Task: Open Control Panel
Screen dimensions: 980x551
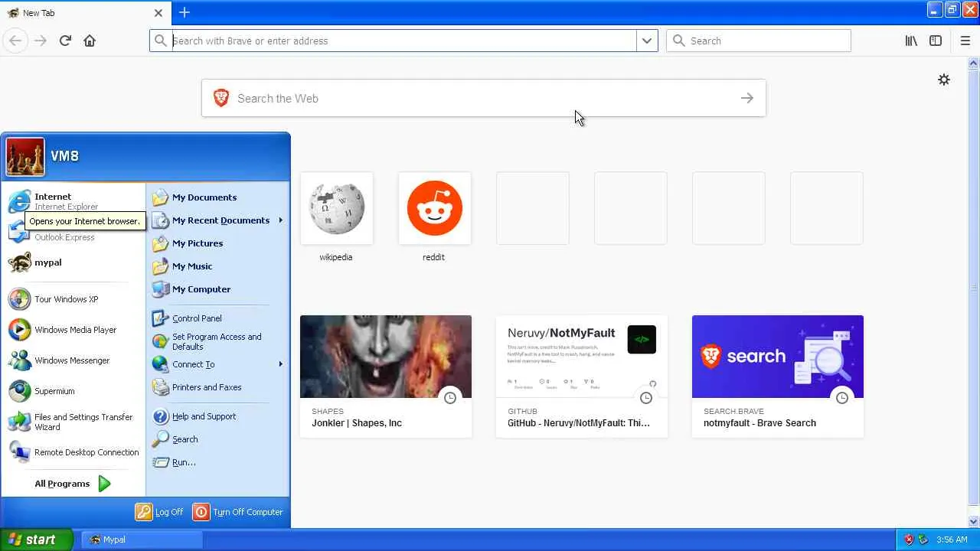Action: coord(217,318)
